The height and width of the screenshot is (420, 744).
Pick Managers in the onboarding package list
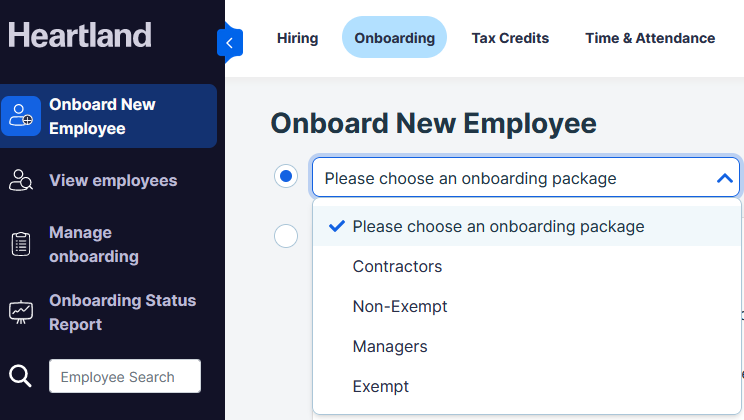click(390, 346)
